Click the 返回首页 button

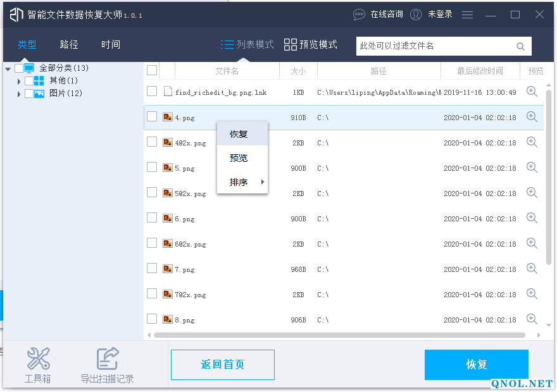coord(222,365)
